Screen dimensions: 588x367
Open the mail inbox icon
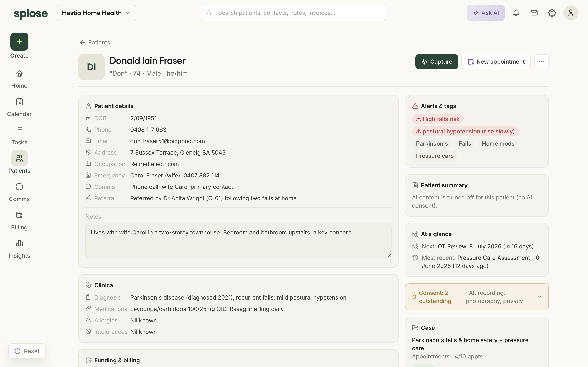(534, 13)
